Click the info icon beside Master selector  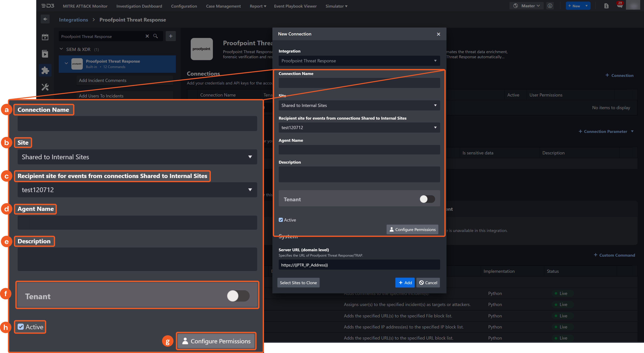550,6
